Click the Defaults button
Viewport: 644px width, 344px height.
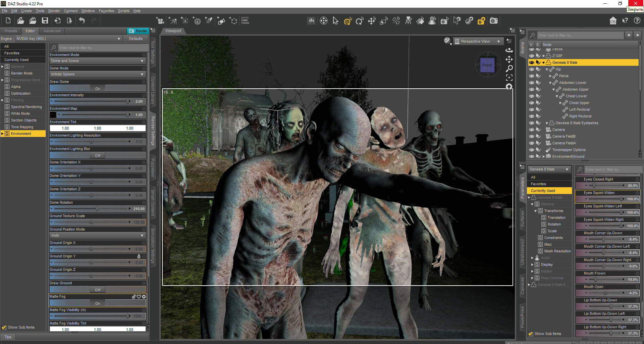click(x=136, y=39)
